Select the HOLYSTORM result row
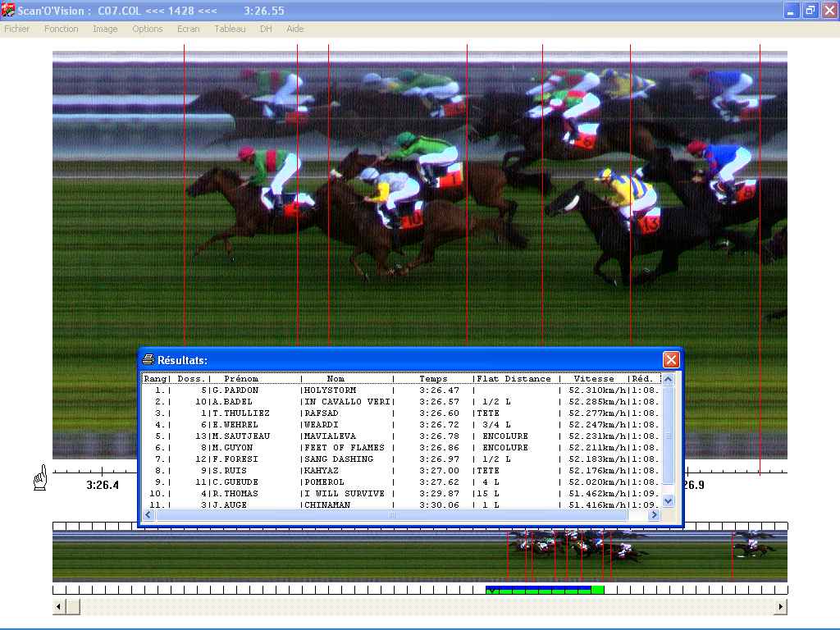This screenshot has width=840, height=630. pos(400,390)
